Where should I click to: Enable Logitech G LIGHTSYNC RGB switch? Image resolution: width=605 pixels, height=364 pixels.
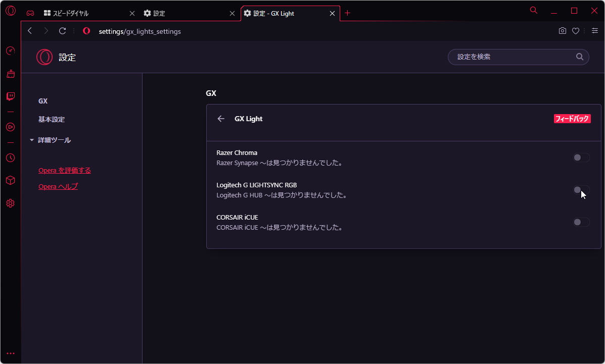click(x=581, y=190)
